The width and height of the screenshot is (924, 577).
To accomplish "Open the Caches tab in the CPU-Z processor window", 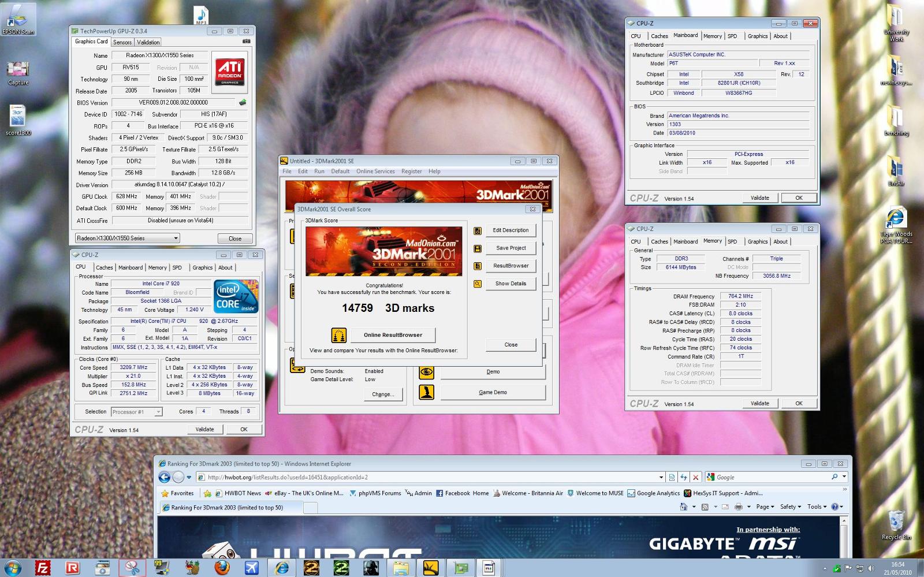I will point(104,267).
